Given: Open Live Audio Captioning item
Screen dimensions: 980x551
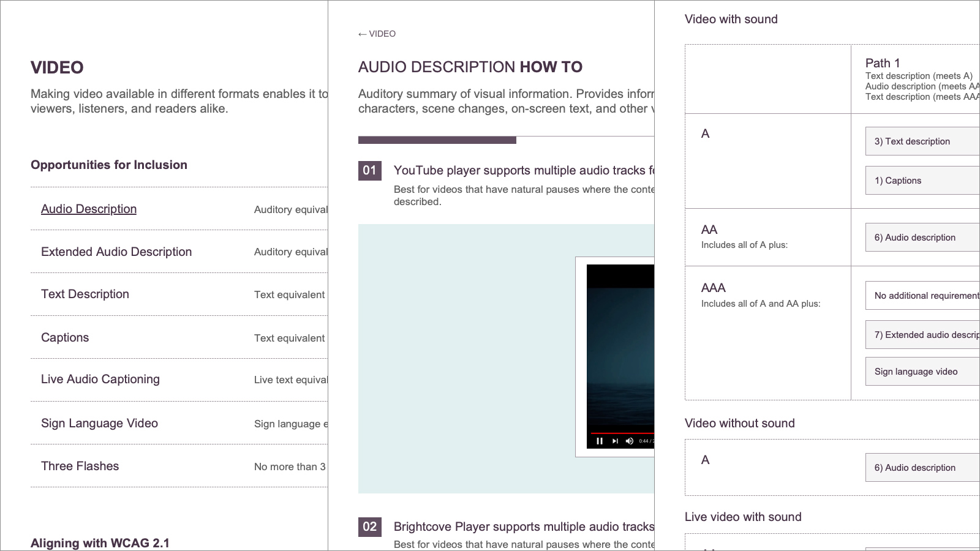Looking at the screenshot, I should [100, 379].
